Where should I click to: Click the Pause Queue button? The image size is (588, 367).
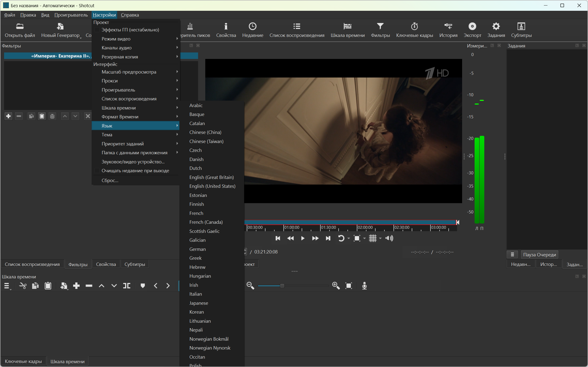(x=539, y=255)
